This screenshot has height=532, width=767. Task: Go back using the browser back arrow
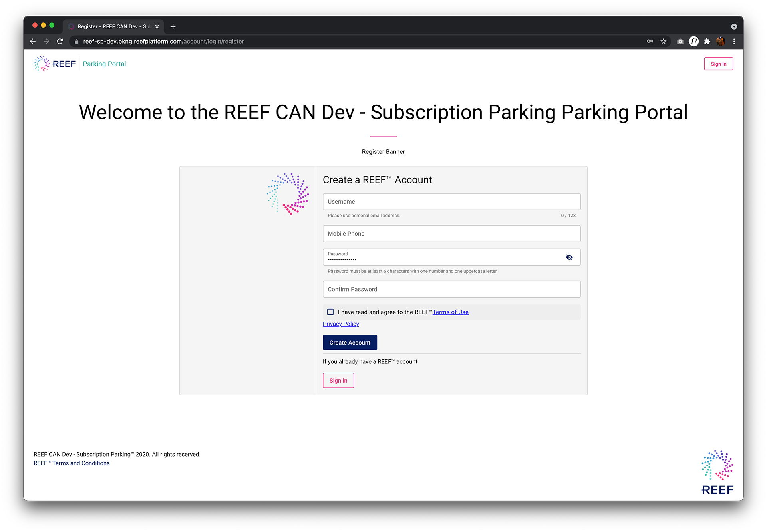[x=33, y=41]
